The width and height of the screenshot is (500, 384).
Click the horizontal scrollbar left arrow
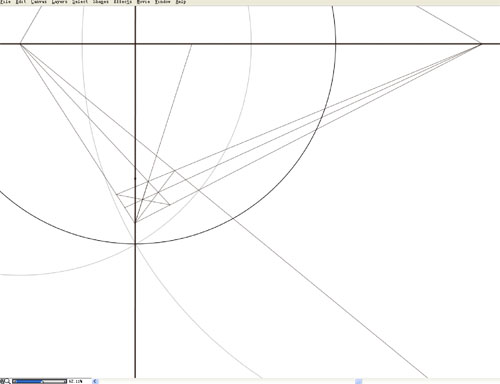pos(95,381)
